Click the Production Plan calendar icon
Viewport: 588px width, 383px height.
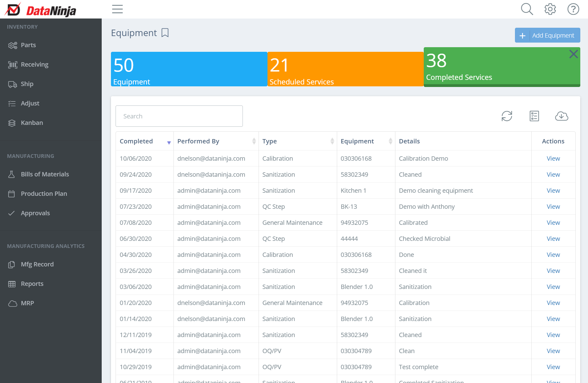(x=11, y=194)
